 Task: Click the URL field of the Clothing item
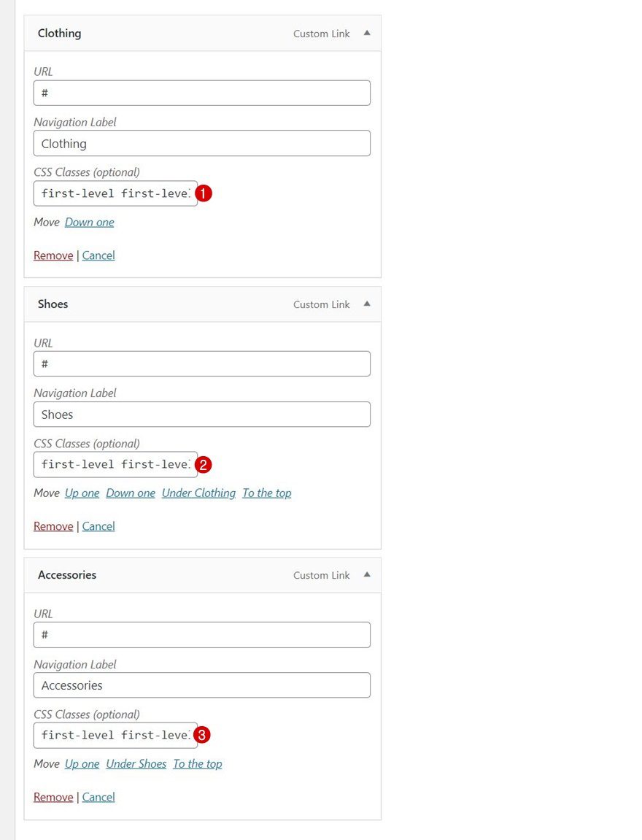point(201,93)
